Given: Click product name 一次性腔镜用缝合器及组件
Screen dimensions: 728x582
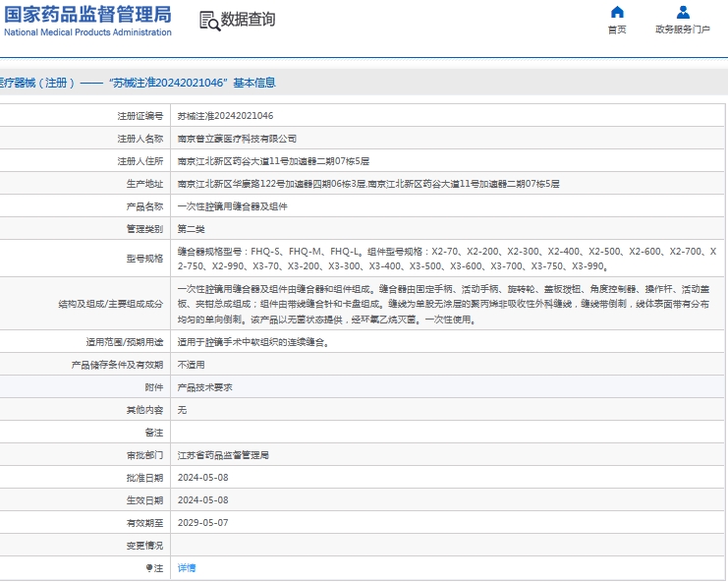Looking at the screenshot, I should point(232,206).
